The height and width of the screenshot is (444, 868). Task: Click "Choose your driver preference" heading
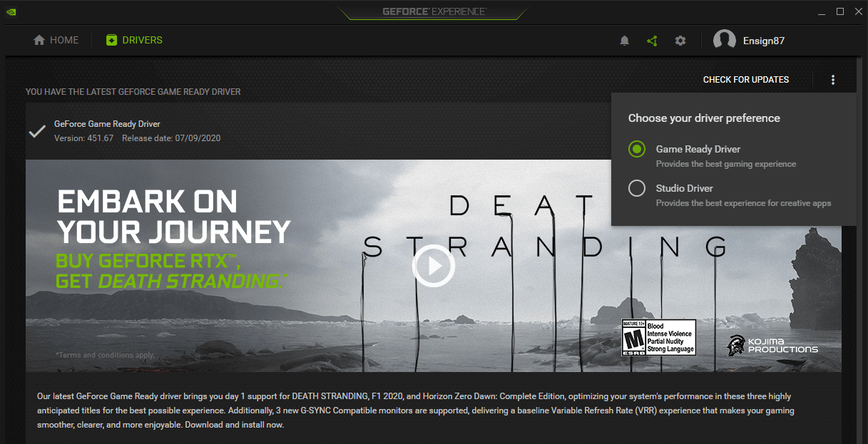click(704, 118)
